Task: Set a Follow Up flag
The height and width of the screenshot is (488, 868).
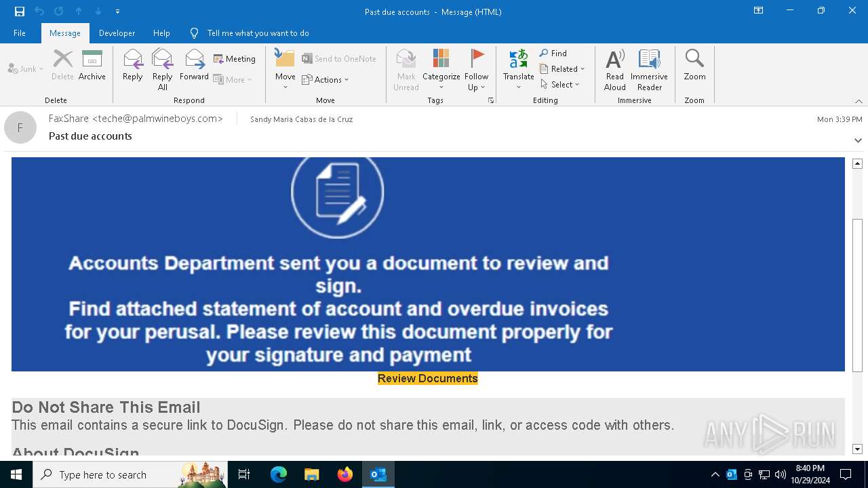Action: tap(477, 70)
